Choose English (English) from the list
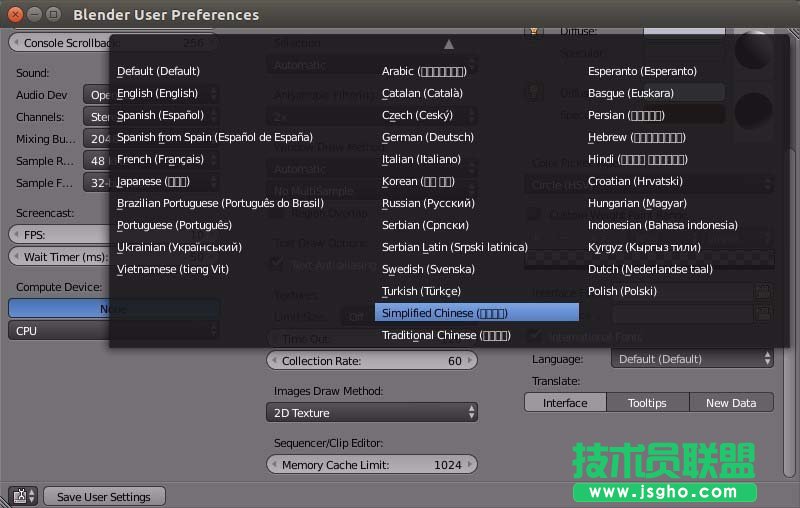The image size is (800, 508). pos(157,93)
